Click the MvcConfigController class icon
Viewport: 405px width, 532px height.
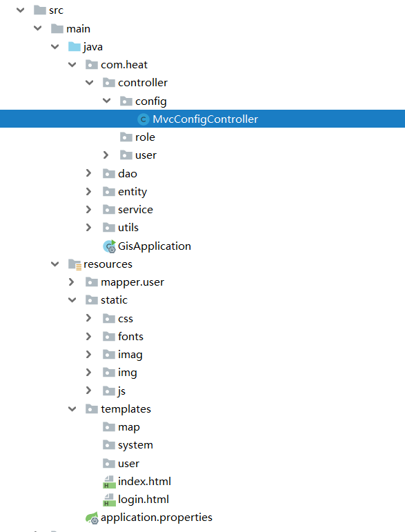tap(143, 119)
